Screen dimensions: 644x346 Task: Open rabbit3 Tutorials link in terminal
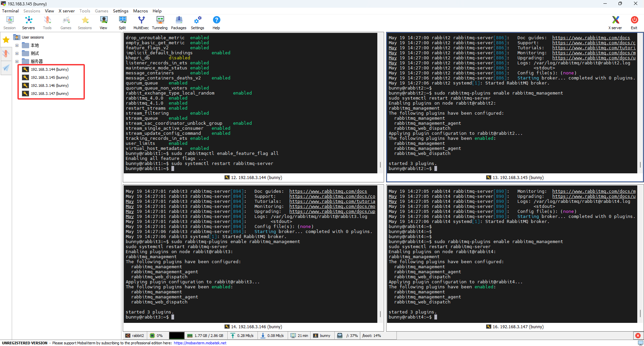click(x=332, y=201)
